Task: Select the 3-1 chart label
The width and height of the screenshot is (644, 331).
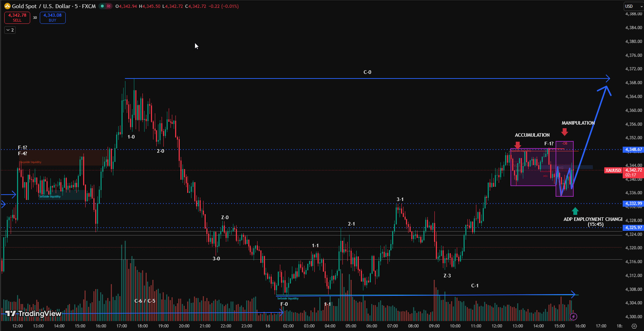Action: tap(400, 200)
